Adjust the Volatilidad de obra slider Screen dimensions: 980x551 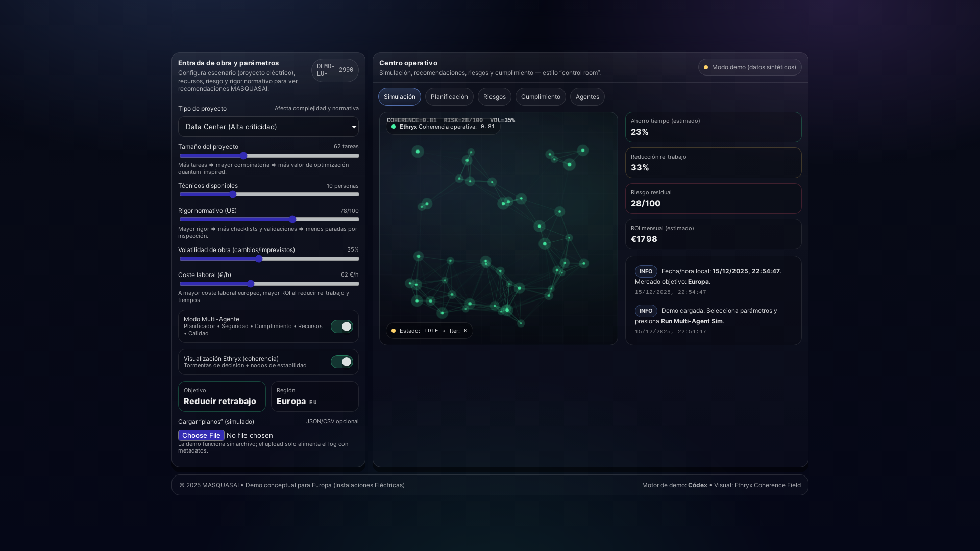269,259
